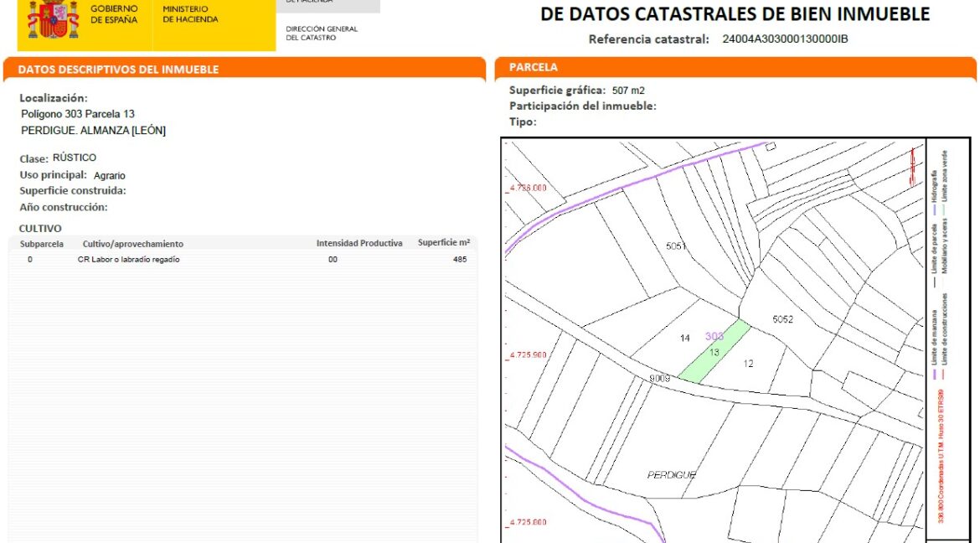Select the cadastral reference 24004A303000130000IB
This screenshot has width=980, height=543.
(785, 39)
